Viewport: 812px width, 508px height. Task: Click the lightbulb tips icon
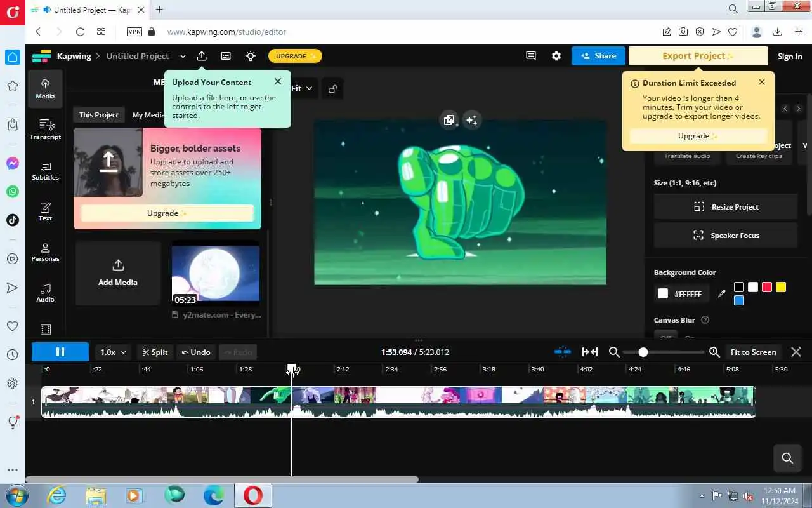click(x=251, y=56)
